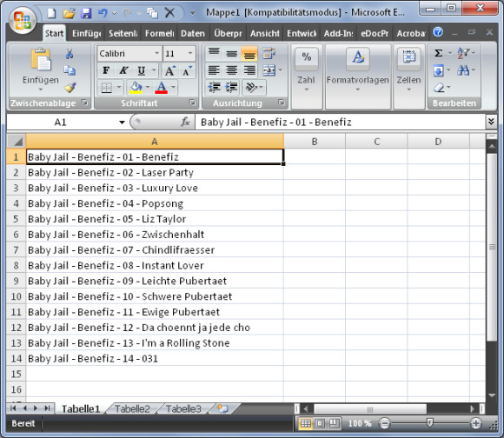Align text to bottom of cell
The image size is (504, 438).
(x=249, y=53)
